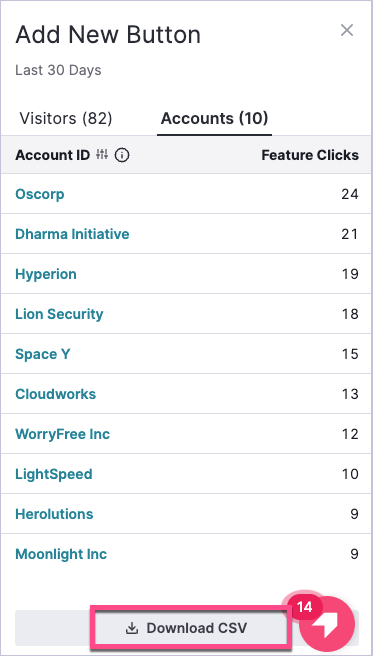The height and width of the screenshot is (656, 373).
Task: View the Hyperion account details
Action: (46, 274)
